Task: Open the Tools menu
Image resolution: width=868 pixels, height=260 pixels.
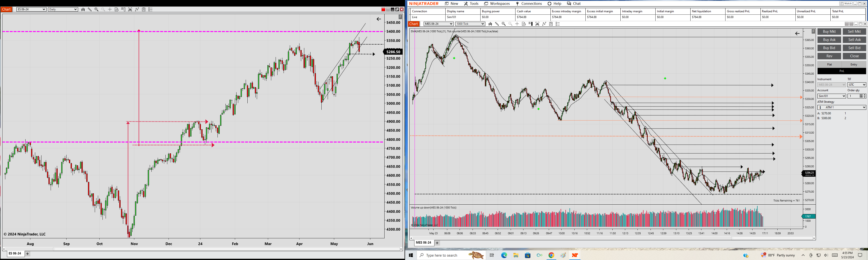Action: [x=471, y=4]
